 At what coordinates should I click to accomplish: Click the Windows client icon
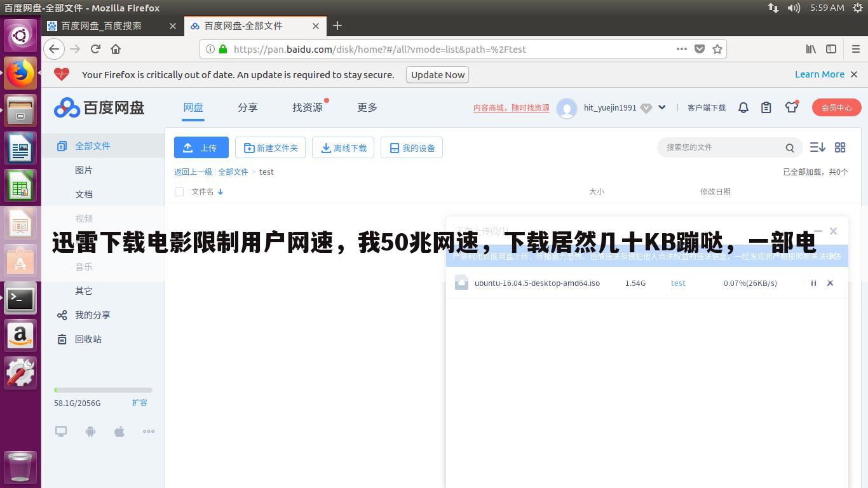point(61,431)
